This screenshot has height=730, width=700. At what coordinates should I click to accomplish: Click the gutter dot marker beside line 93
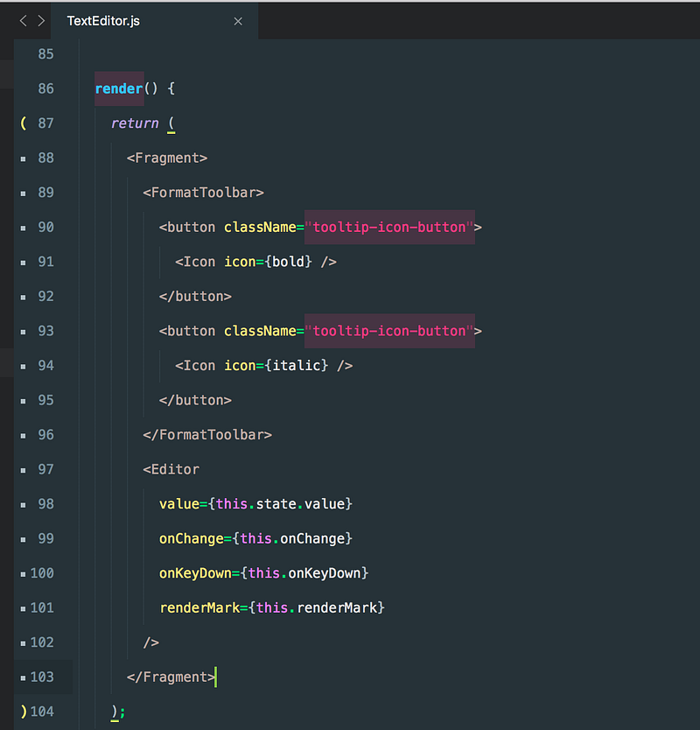coord(23,331)
